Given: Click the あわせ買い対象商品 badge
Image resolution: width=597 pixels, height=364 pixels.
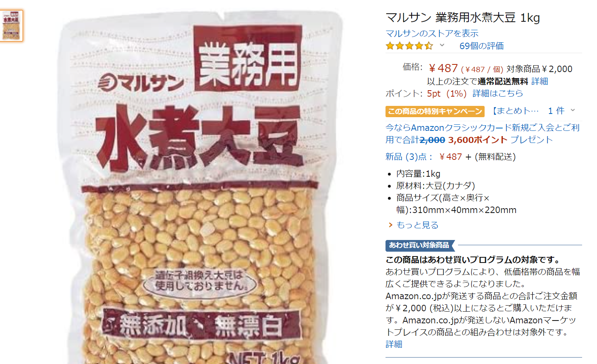Looking at the screenshot, I should pos(419,245).
